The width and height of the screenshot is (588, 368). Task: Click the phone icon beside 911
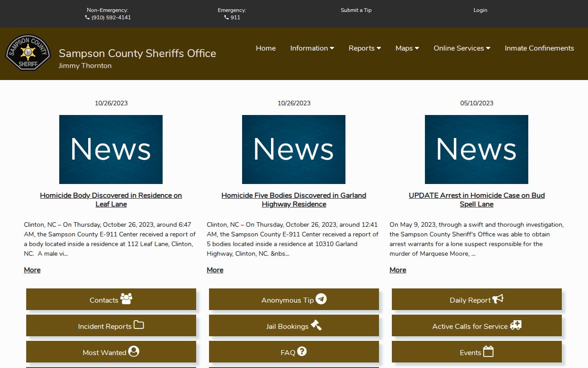coord(226,17)
